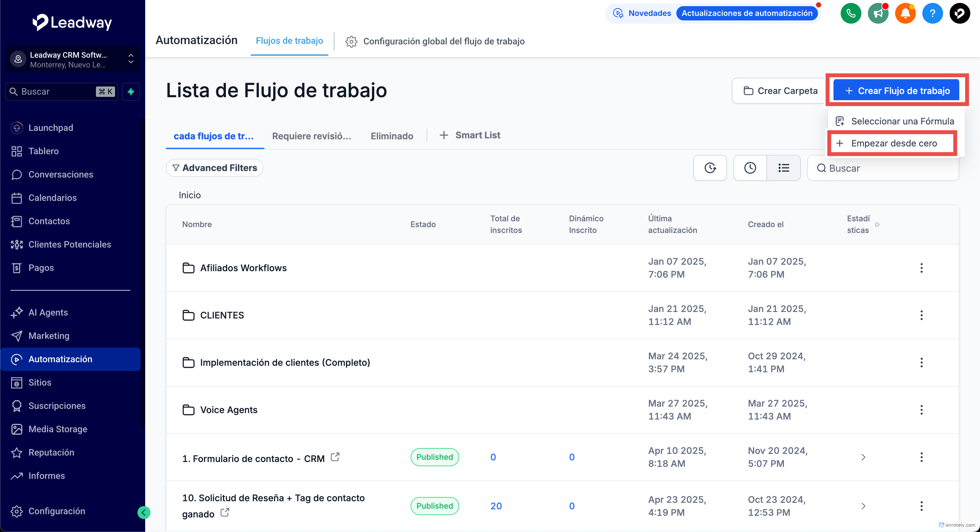Screen dimensions: 980x532
Task: Collapse sidebar with green arrow button
Action: point(144,512)
